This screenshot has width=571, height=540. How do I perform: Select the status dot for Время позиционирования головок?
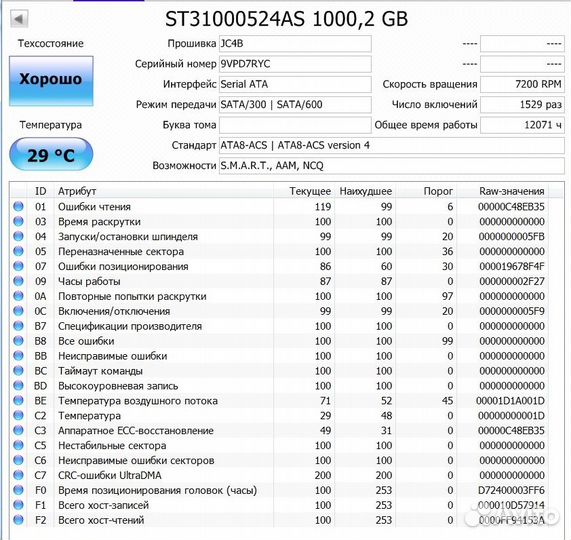coord(18,490)
